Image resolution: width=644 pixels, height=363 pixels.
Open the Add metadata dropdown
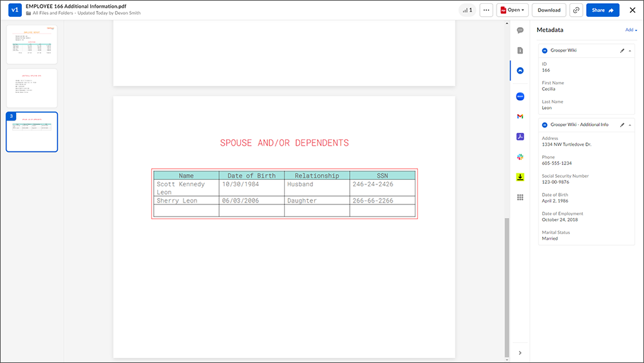(x=631, y=30)
